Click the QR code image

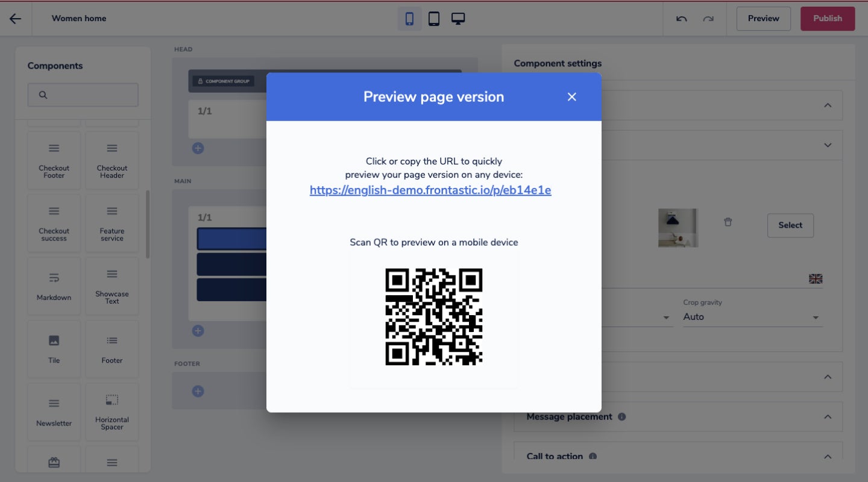click(434, 317)
